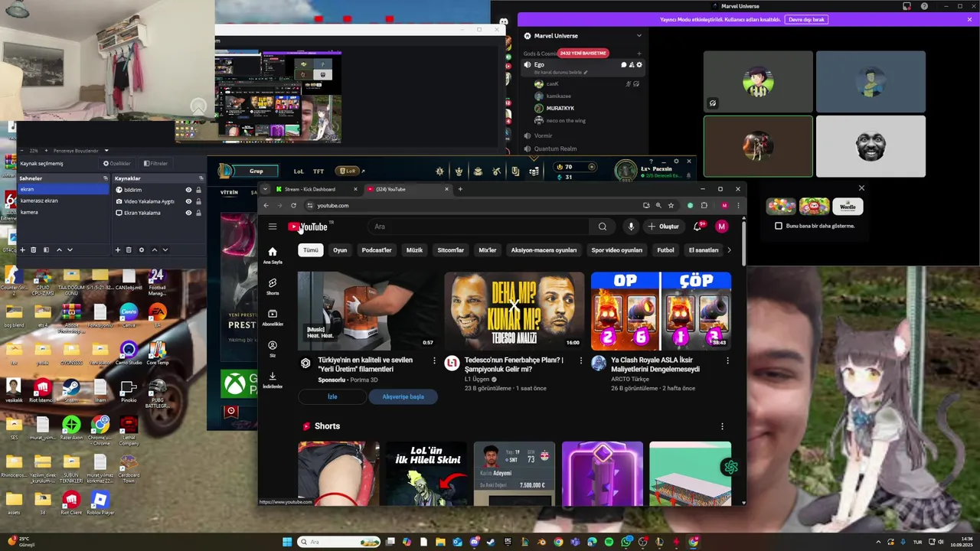Show more YouTube category chips arrow
Screen dimensions: 980x551
(x=729, y=250)
